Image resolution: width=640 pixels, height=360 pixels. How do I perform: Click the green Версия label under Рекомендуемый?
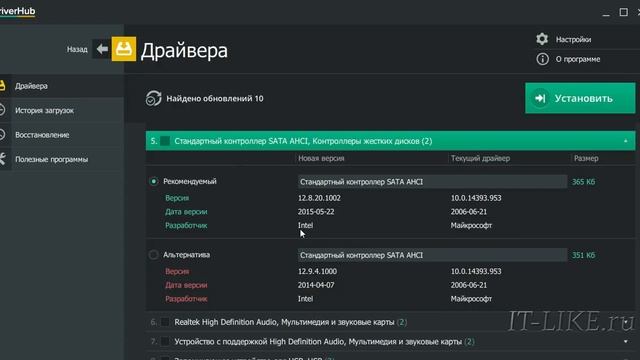[x=177, y=198]
